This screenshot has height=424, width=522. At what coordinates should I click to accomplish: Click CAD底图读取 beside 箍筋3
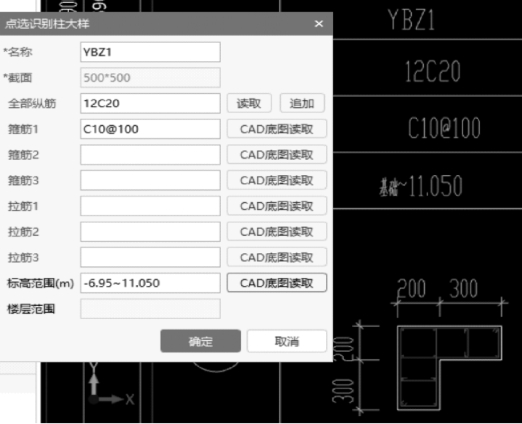click(x=277, y=180)
